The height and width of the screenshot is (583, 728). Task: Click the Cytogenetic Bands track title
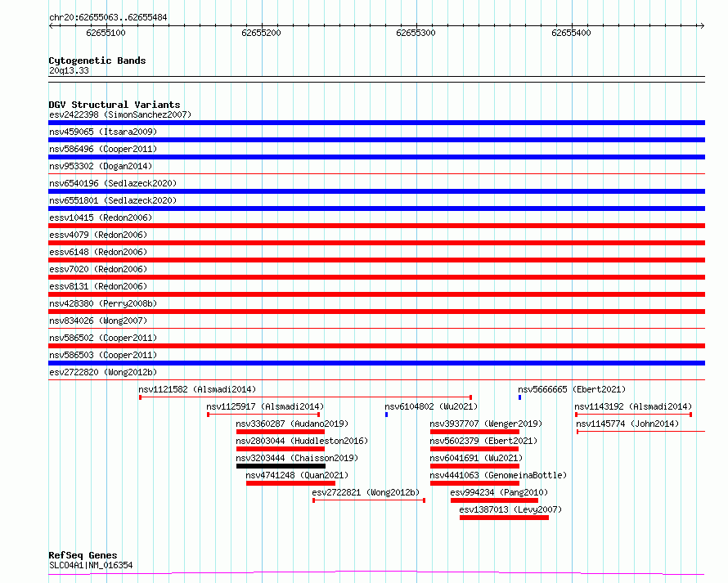tap(97, 61)
